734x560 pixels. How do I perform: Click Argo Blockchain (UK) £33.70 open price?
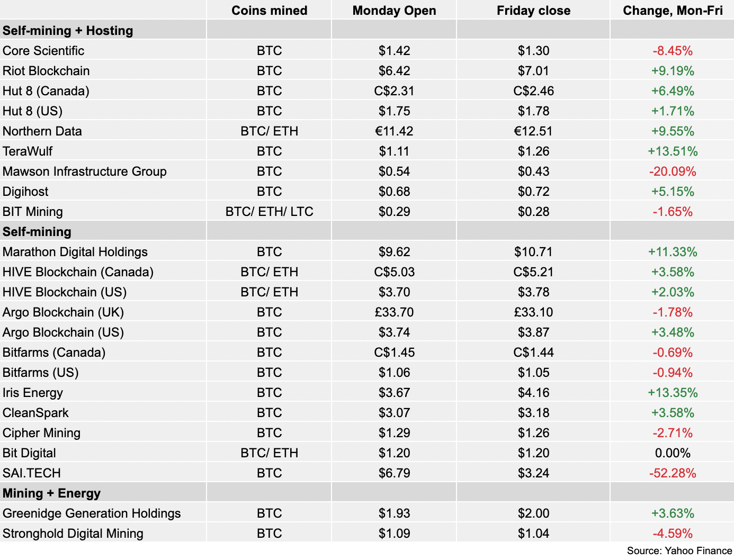tap(394, 312)
